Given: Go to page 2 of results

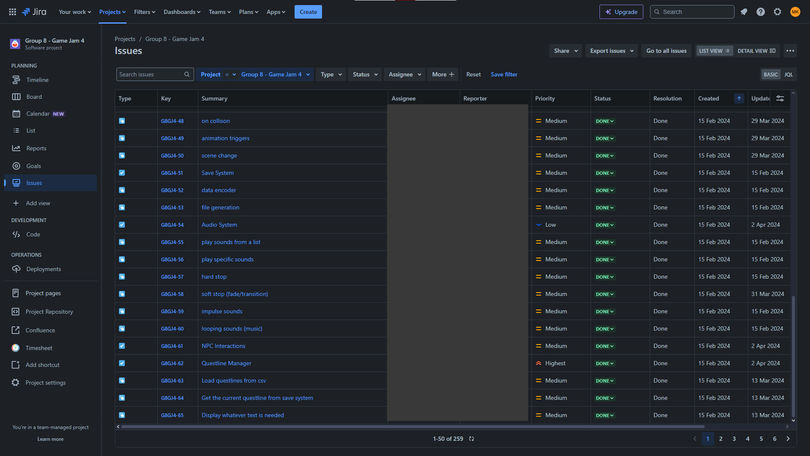Looking at the screenshot, I should (721, 439).
